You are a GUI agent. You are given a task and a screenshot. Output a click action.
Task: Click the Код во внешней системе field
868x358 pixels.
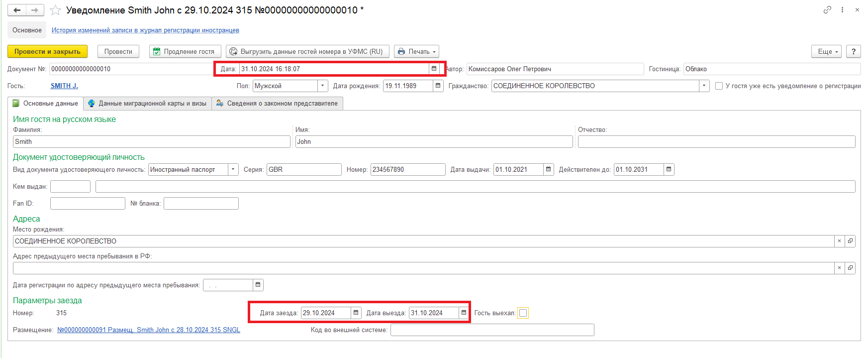click(492, 330)
